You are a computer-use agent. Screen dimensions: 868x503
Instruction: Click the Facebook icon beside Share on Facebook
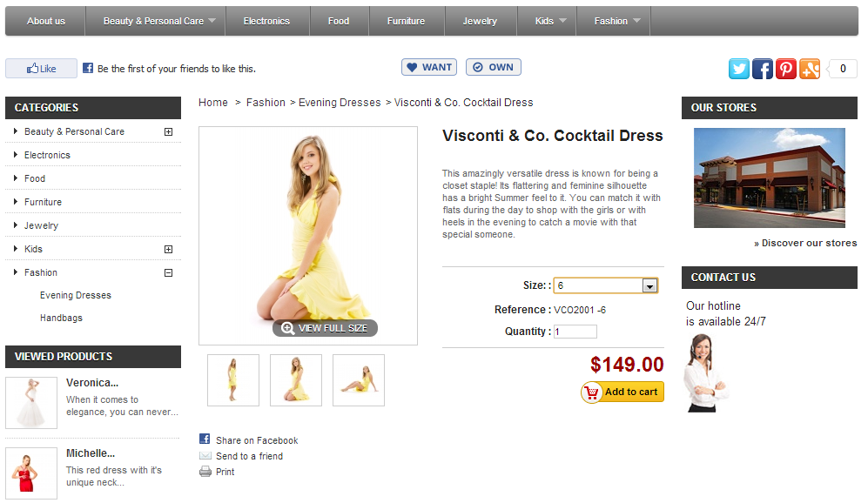point(205,439)
